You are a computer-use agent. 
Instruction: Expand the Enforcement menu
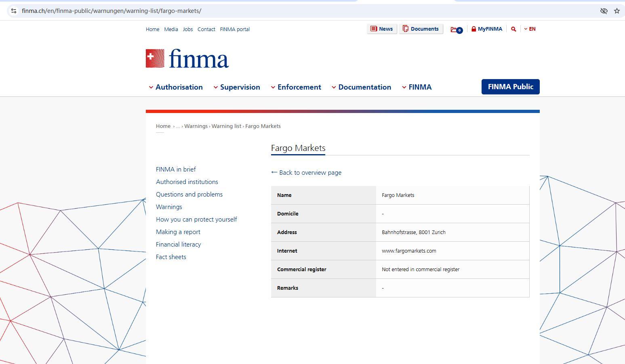296,87
